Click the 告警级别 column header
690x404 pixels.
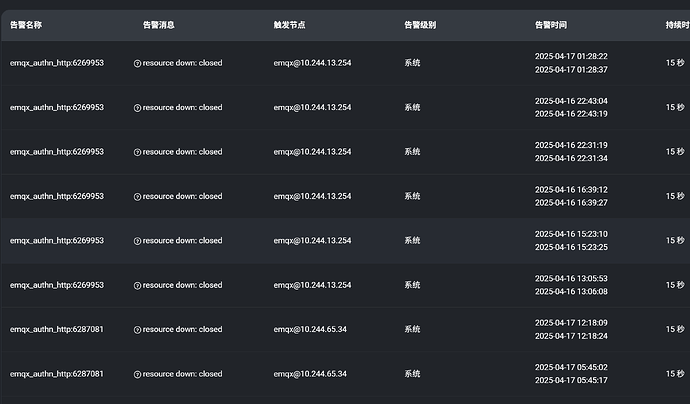(420, 25)
